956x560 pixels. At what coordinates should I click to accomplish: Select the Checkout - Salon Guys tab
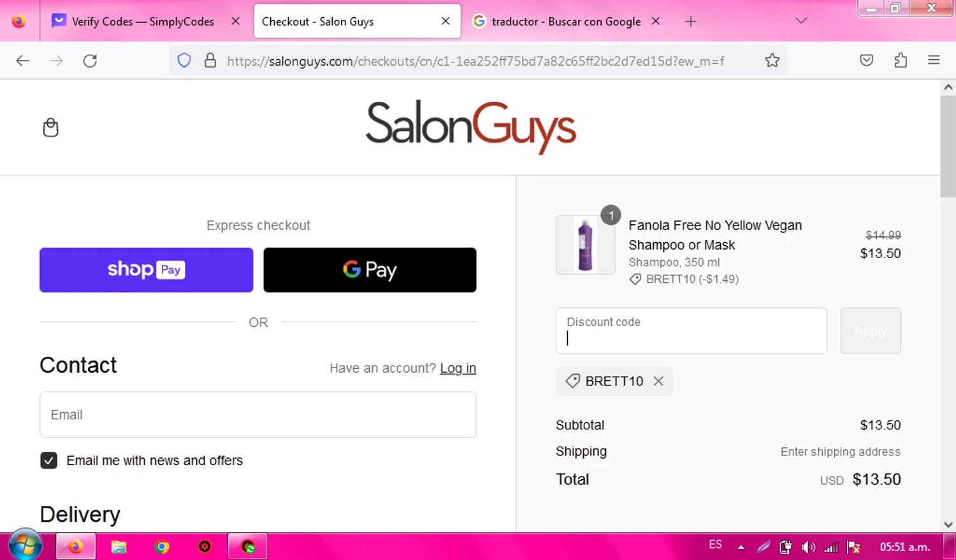pyautogui.click(x=358, y=22)
